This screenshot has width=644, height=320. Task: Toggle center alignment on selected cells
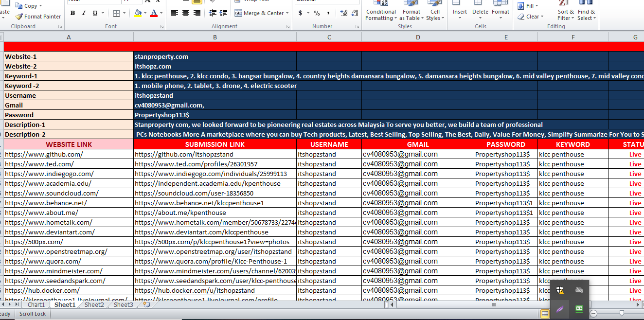pos(185,13)
